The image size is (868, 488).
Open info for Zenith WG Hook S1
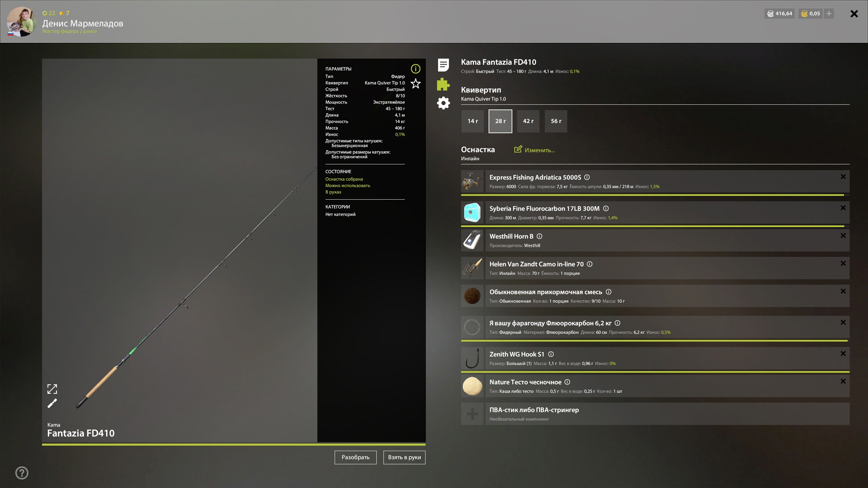[551, 354]
